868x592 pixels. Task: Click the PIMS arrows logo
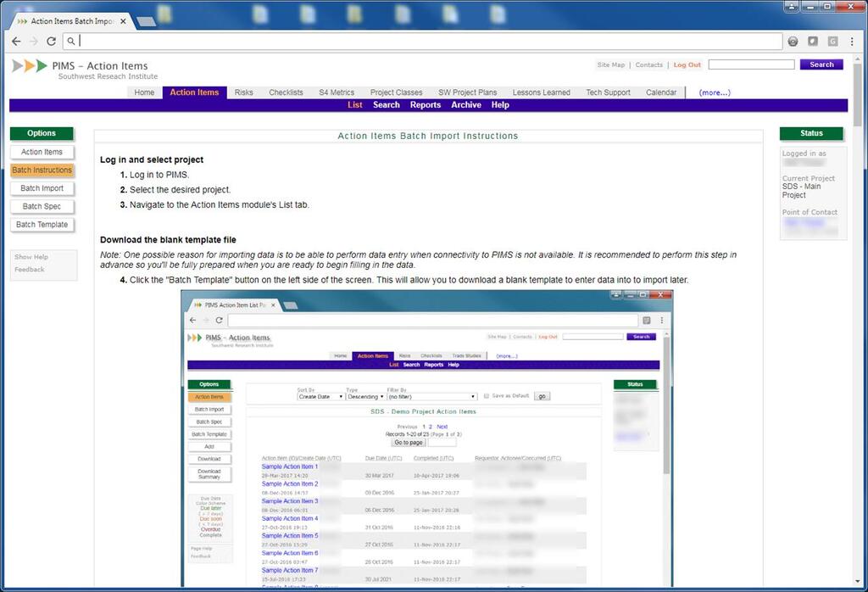[x=30, y=66]
